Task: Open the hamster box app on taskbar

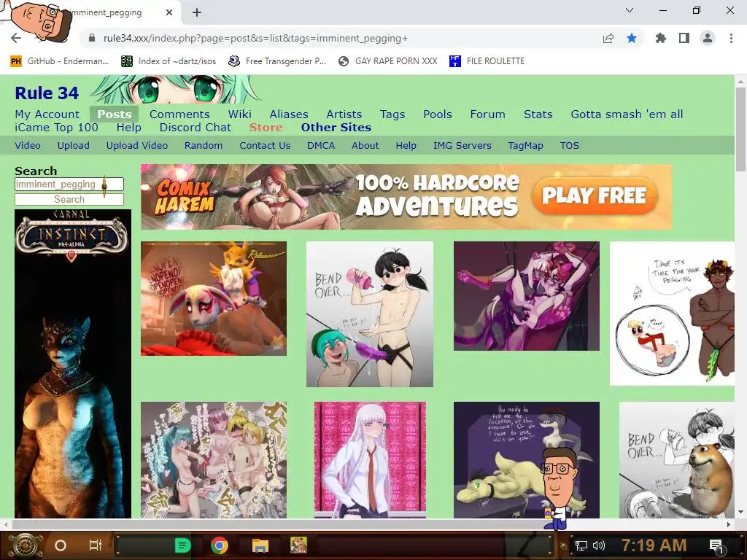Action: pos(298,545)
